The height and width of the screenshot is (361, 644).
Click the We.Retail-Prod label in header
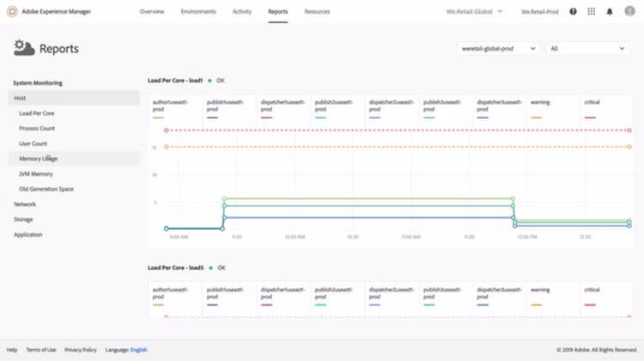pyautogui.click(x=540, y=11)
